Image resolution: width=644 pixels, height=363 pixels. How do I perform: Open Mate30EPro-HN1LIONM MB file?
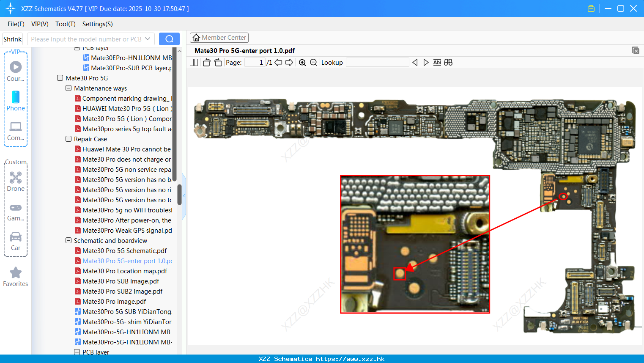tap(127, 58)
